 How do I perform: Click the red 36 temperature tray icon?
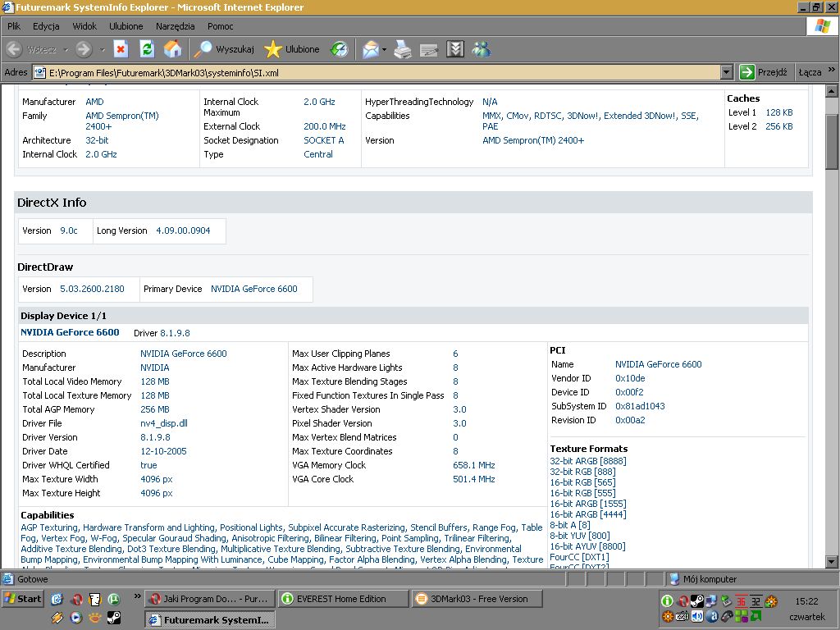coord(742,601)
